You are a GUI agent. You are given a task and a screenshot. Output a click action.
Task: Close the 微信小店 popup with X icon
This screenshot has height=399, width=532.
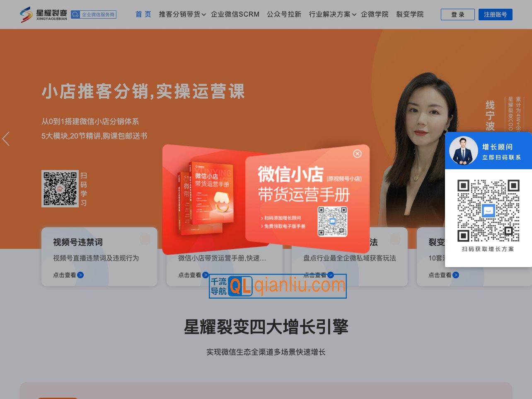point(357,154)
